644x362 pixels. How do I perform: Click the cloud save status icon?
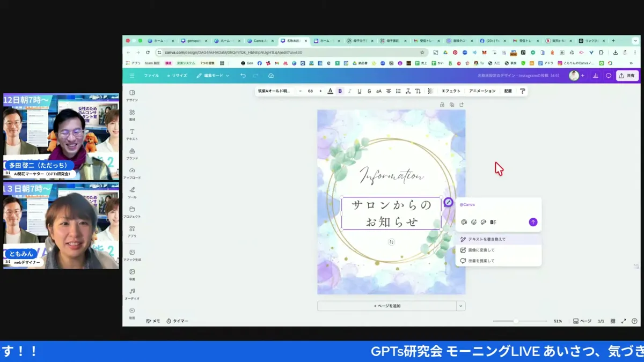(271, 76)
